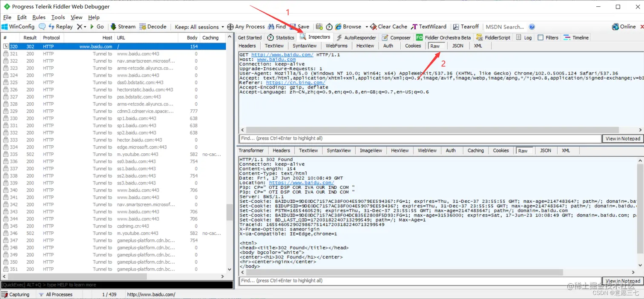The image size is (644, 299).
Task: Click Clear Cache in toolbar
Action: [x=389, y=26]
